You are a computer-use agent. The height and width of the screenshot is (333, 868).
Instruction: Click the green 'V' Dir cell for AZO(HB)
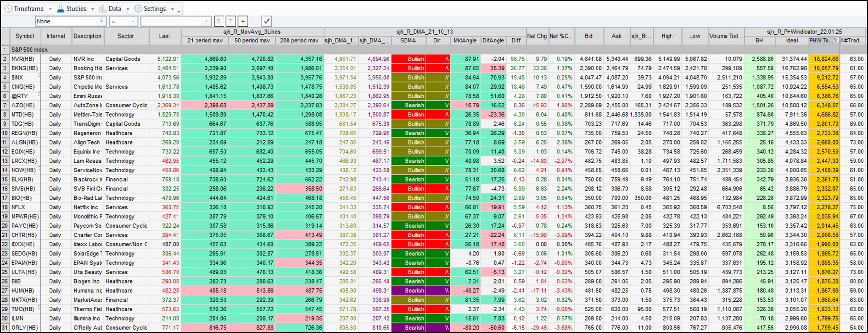[x=438, y=105]
